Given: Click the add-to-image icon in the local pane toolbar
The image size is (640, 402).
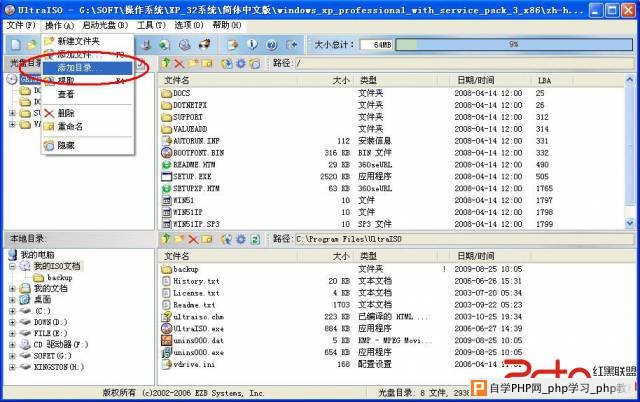Looking at the screenshot, I should pos(227,239).
